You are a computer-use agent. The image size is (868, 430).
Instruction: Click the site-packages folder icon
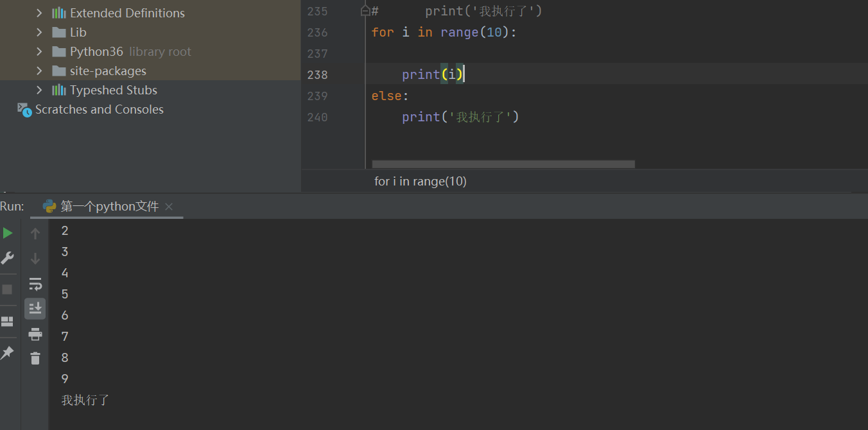[59, 71]
